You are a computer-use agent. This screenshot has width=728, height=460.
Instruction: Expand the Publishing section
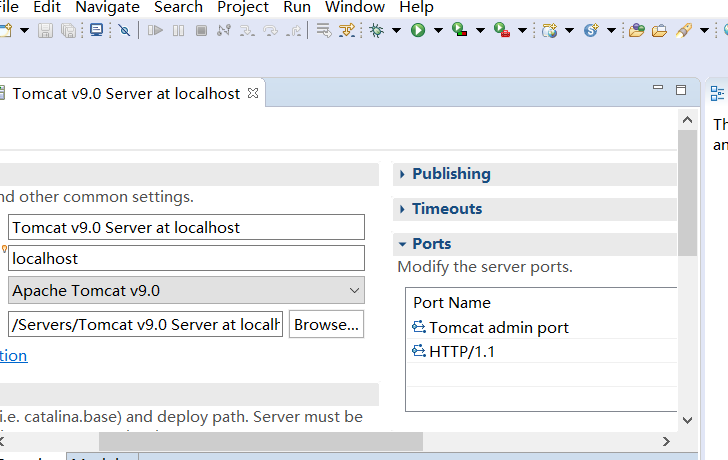click(x=403, y=174)
